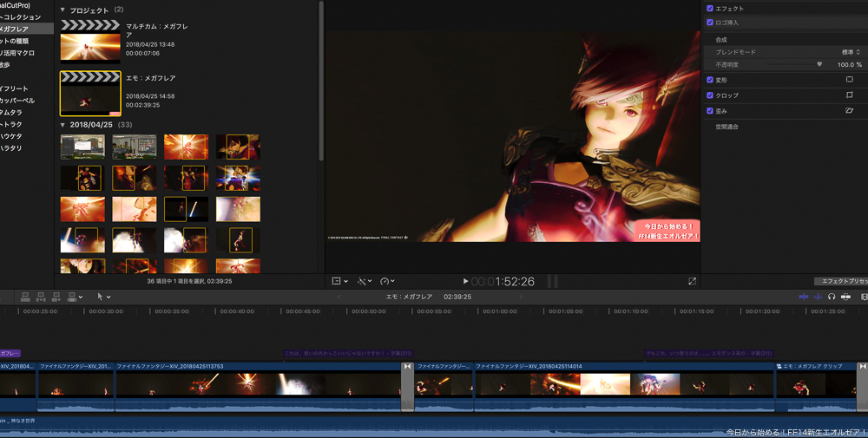This screenshot has width=868, height=438.
Task: Click the insert clip edit icon
Action: coord(41,297)
